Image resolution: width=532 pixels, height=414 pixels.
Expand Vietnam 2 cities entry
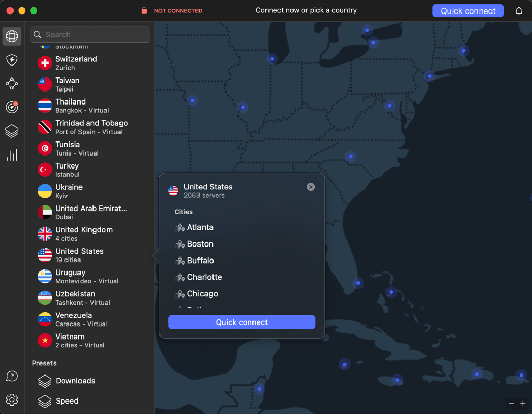90,341
